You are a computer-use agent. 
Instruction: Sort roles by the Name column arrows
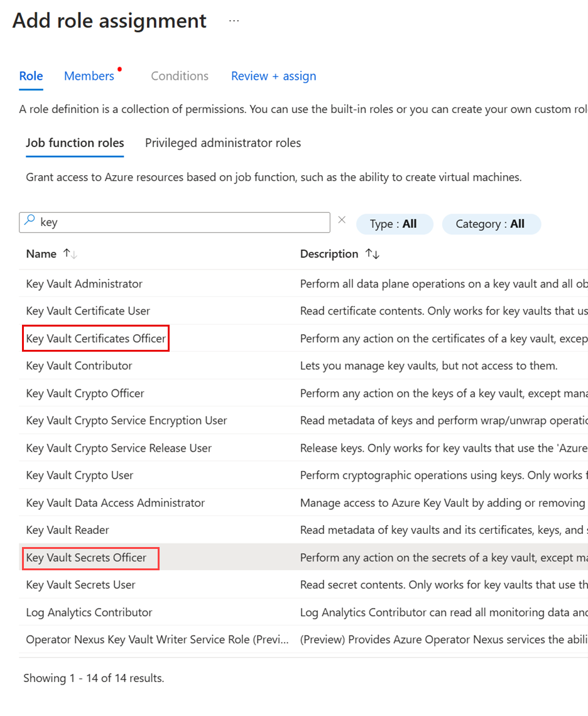click(x=70, y=254)
